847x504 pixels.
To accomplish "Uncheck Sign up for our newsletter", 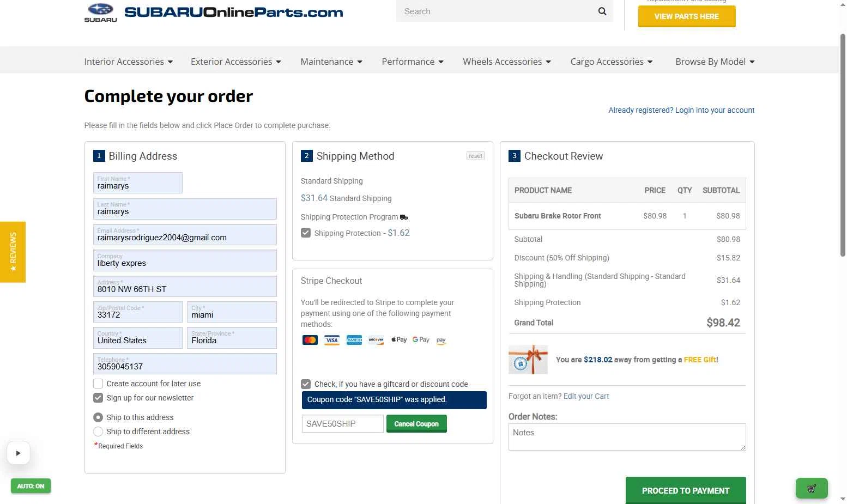I will [x=98, y=398].
